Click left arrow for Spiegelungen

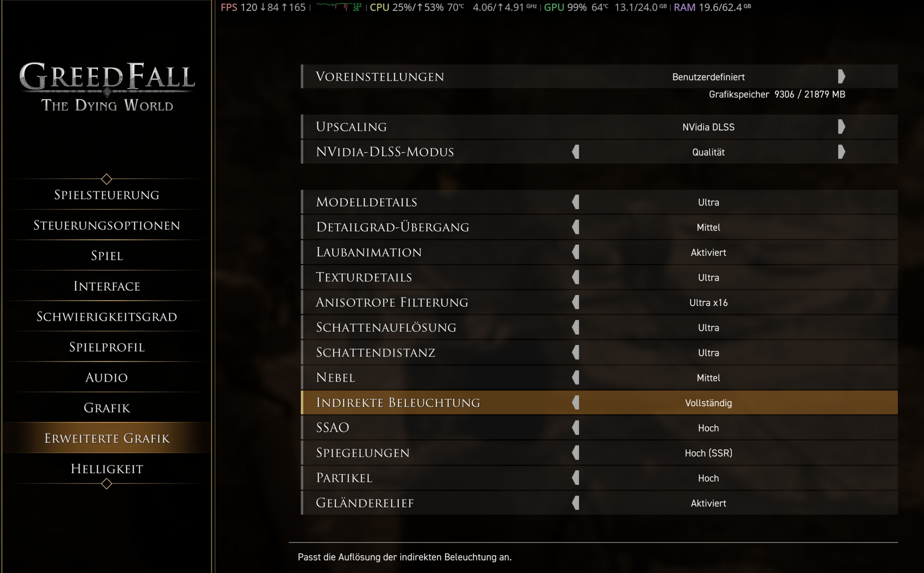click(x=576, y=453)
